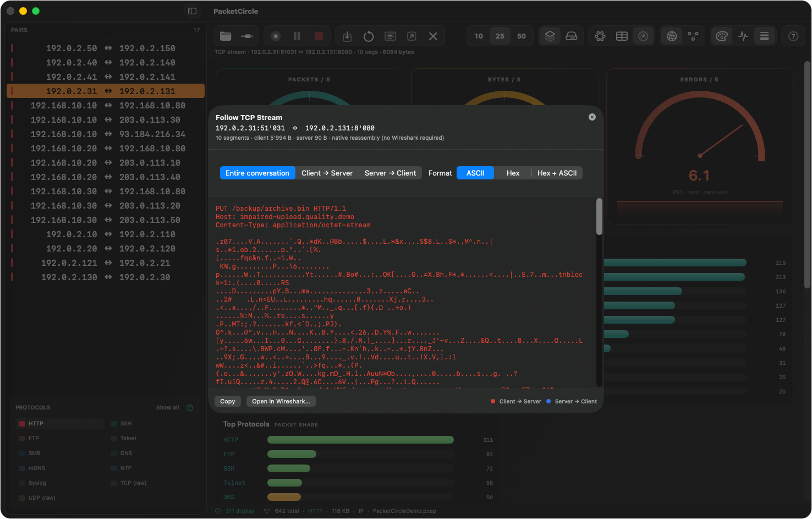Pause the capture from the toolbar
The width and height of the screenshot is (812, 519).
[297, 36]
